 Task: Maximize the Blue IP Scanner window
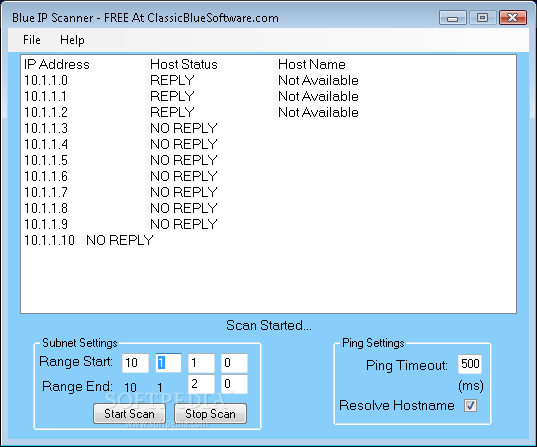coord(483,17)
